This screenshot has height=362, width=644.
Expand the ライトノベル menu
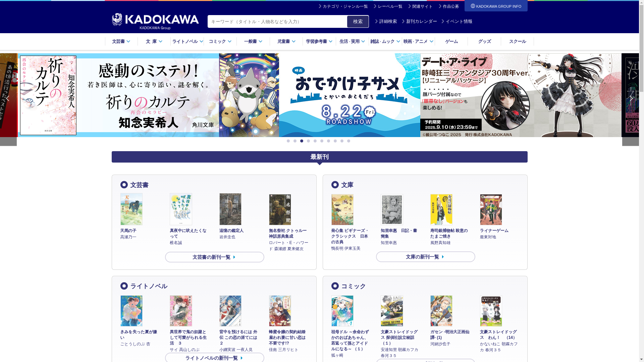187,42
